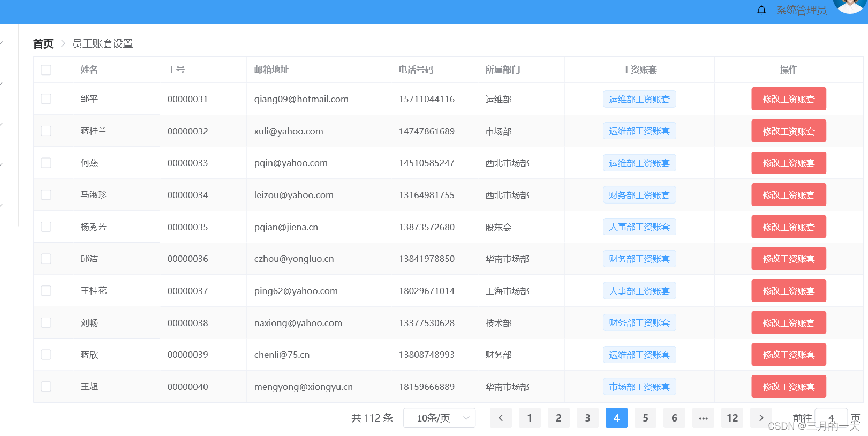
Task: Click 修改工资账套 for 王桂花
Action: (789, 291)
